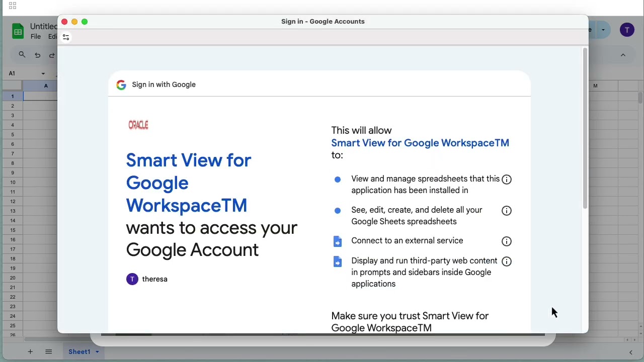644x362 pixels.
Task: Click the blue 'Smart View for Google WorkspaceTM' permission link
Action: click(420, 143)
